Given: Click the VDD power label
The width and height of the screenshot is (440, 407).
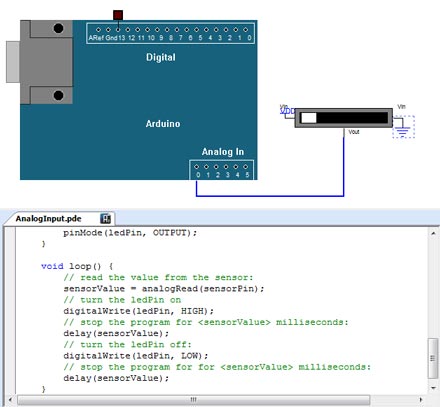Looking at the screenshot, I should (x=287, y=111).
